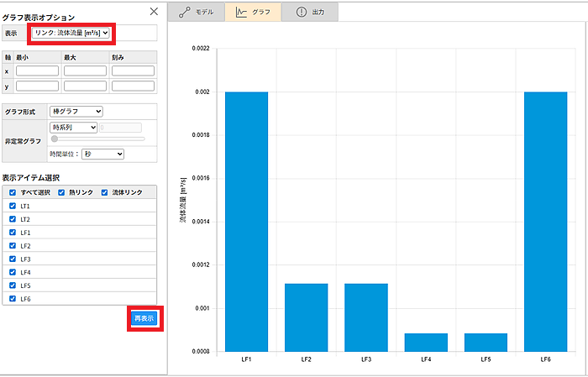Switch to the 出力 tab
Viewport: 588px width, 377px height.
pyautogui.click(x=309, y=12)
